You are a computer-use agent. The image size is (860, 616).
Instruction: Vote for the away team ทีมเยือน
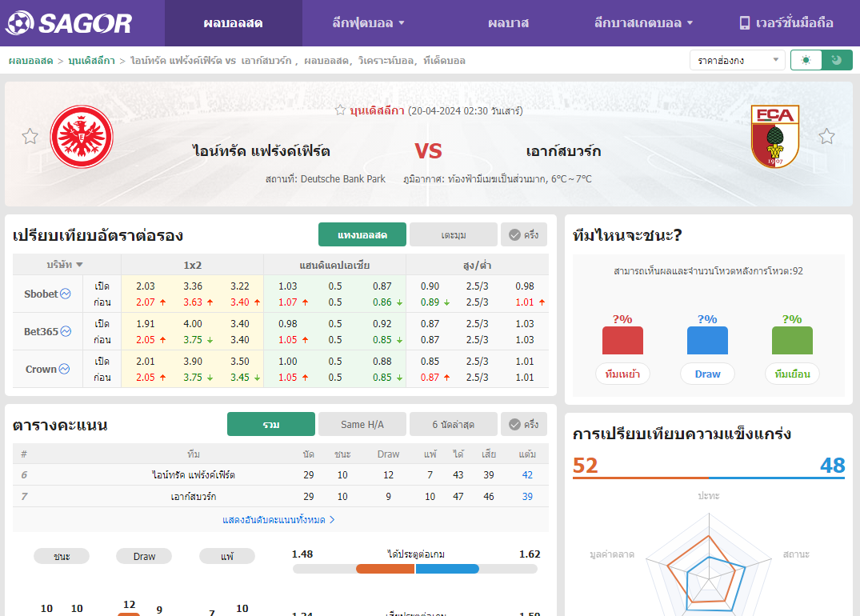click(x=792, y=374)
